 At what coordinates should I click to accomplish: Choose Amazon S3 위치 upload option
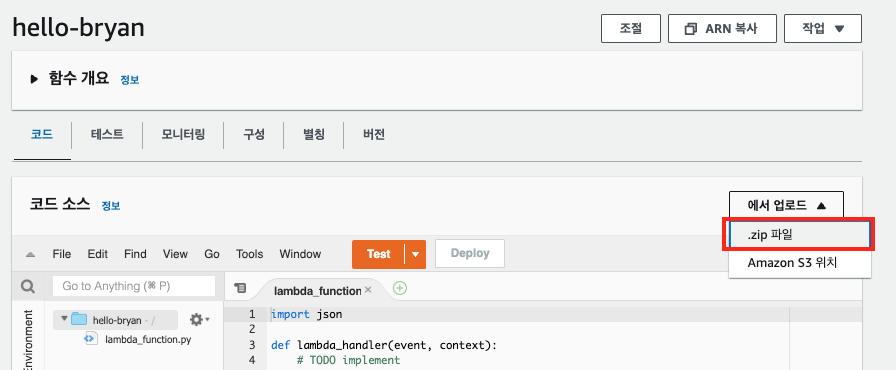799,263
